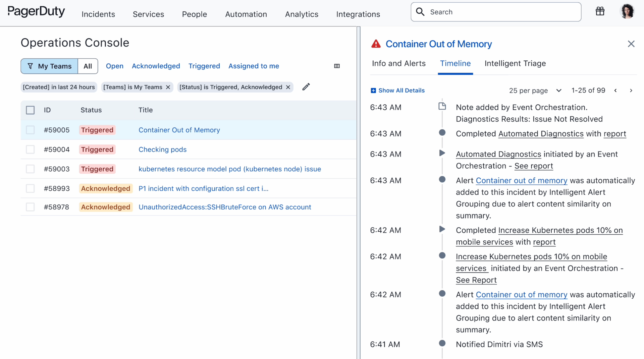Close the Container Out of Memory panel
Viewport: 644px width, 359px height.
click(x=631, y=44)
